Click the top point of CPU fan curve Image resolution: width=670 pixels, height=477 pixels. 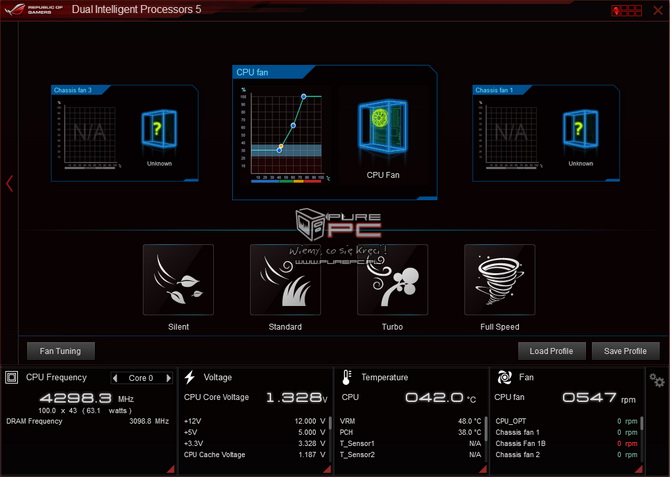tap(303, 97)
